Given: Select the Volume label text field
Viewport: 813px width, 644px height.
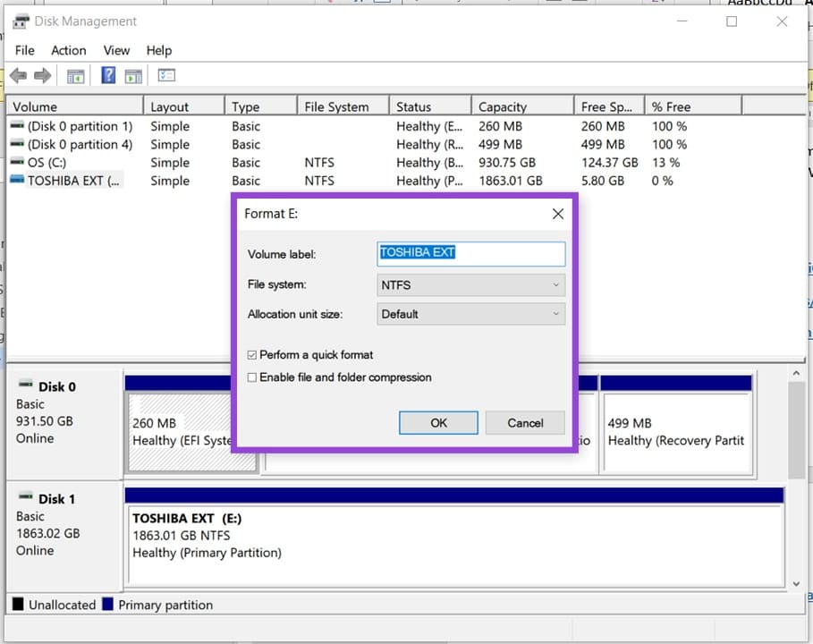Looking at the screenshot, I should point(471,253).
